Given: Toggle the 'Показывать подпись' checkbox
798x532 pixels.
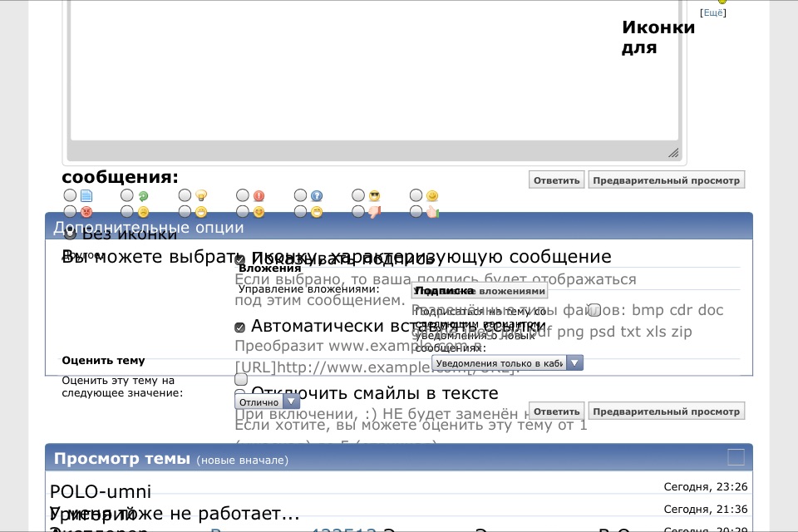Looking at the screenshot, I should 240,259.
